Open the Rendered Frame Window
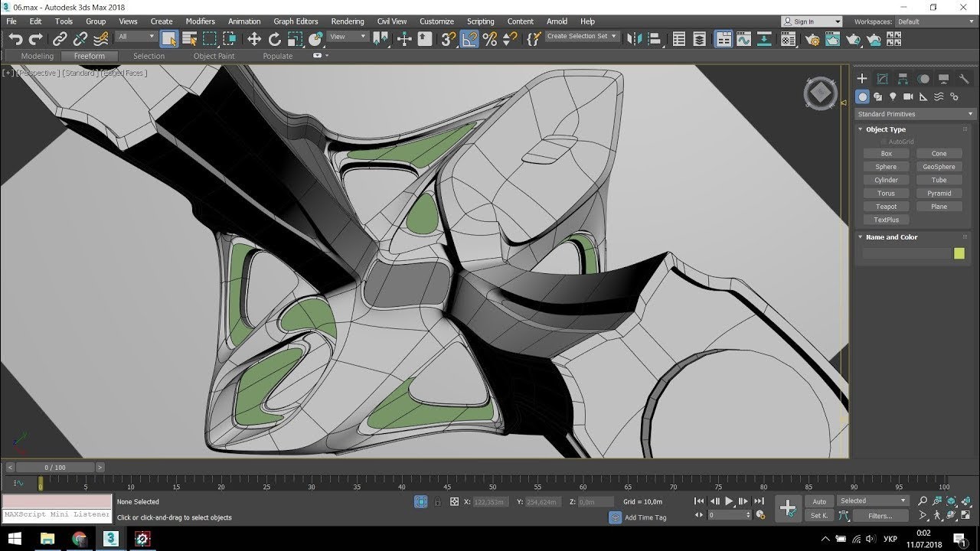The height and width of the screenshot is (551, 980). pyautogui.click(x=833, y=39)
